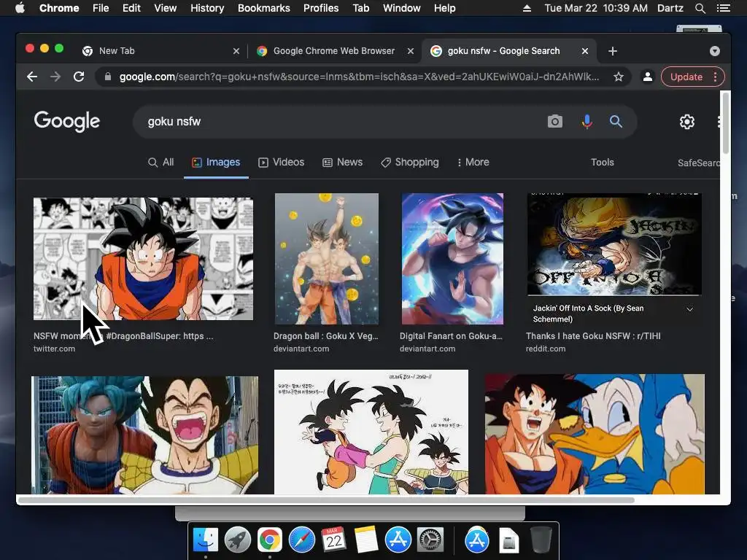
Task: Go back to the previous page
Action: [x=32, y=77]
